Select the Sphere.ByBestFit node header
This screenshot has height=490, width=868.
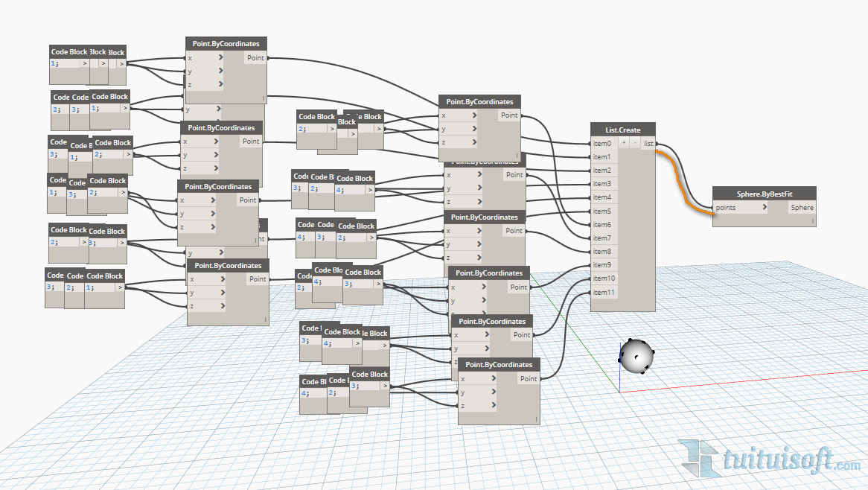pos(764,194)
